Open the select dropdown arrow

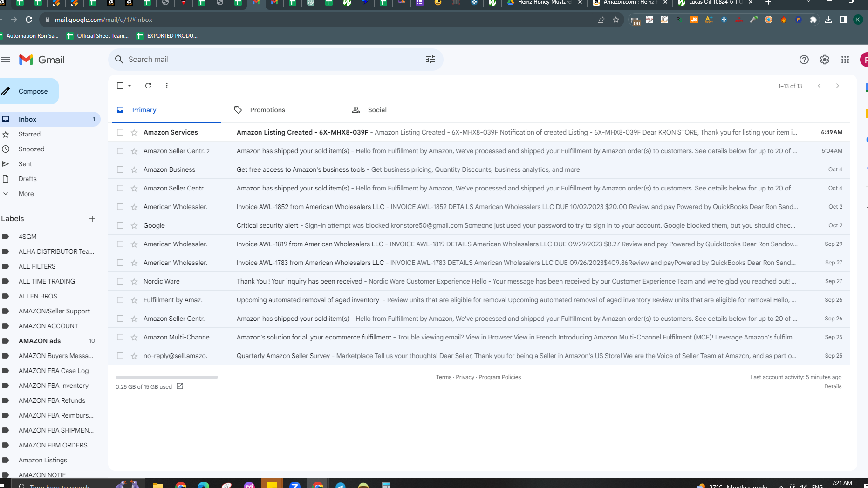pyautogui.click(x=130, y=86)
